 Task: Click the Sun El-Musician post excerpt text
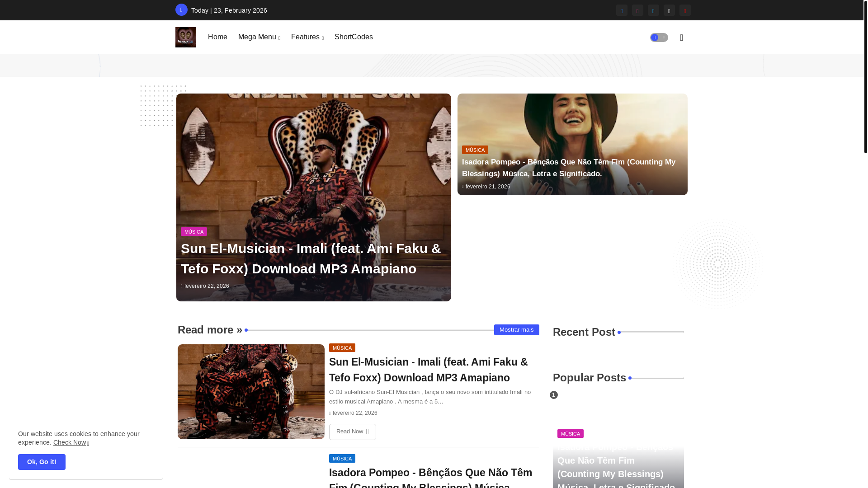pos(430,397)
